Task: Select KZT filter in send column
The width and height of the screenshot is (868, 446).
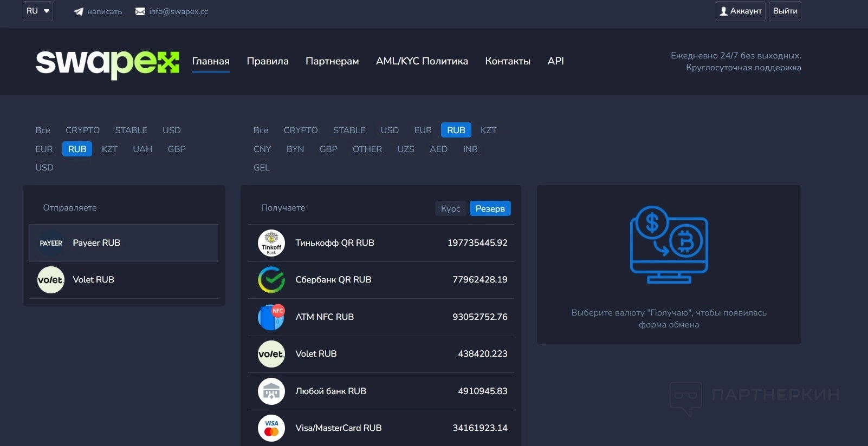Action: coord(109,149)
